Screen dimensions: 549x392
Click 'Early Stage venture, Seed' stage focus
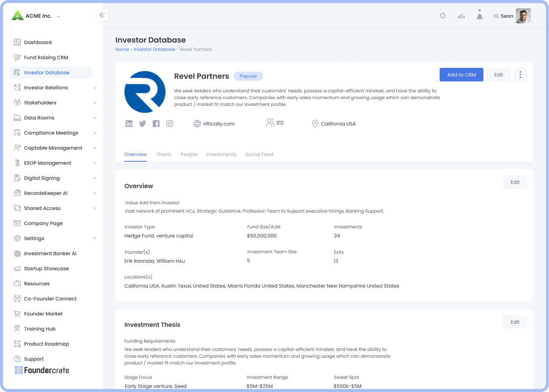point(156,386)
